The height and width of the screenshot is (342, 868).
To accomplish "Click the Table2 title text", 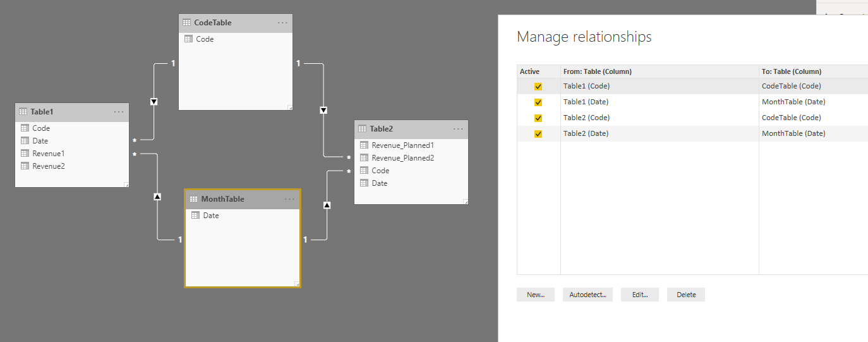I will 382,129.
